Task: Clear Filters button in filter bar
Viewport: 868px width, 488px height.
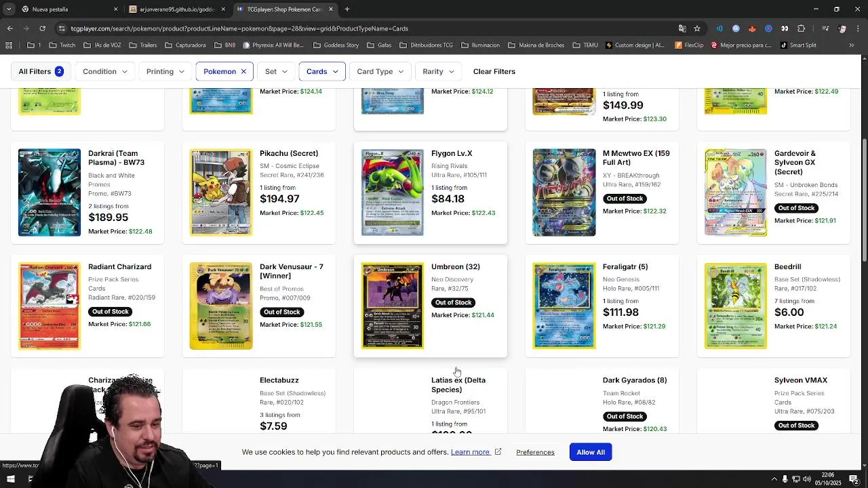Action: coord(494,71)
